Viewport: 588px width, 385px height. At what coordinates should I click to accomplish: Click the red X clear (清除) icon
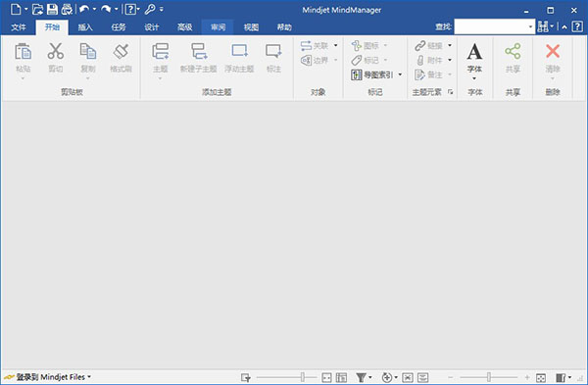pos(553,51)
